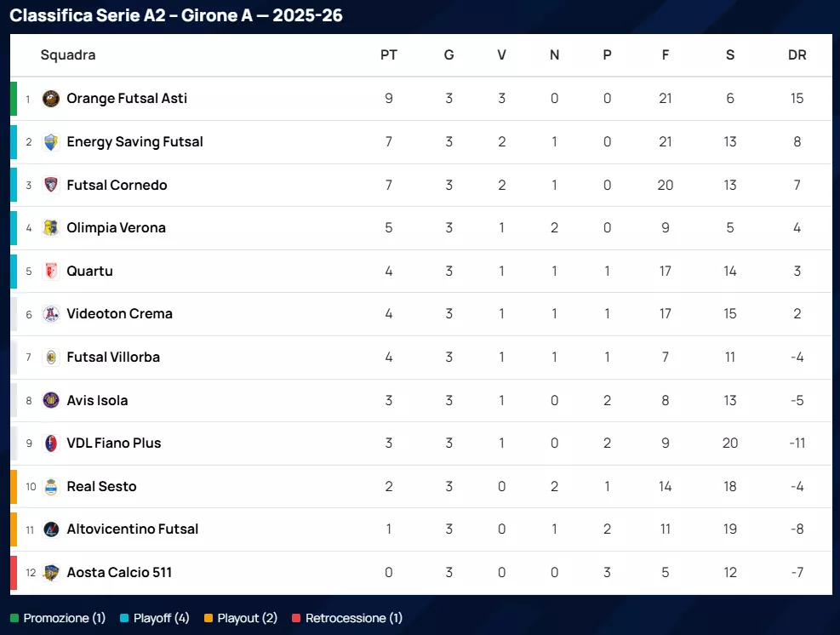This screenshot has width=840, height=635.
Task: Click the Orange Futsal Asti team logo
Action: (x=51, y=99)
